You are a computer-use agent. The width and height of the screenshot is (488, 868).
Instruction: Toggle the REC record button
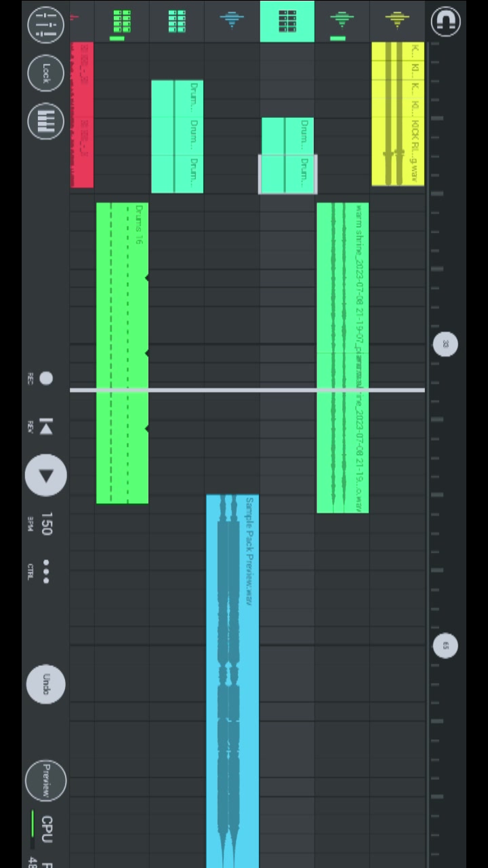point(45,378)
